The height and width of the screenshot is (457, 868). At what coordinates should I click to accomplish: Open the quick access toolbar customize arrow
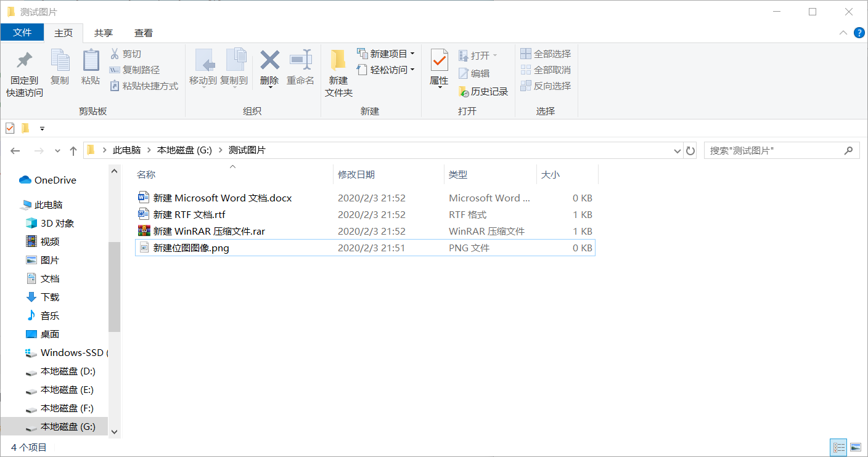pos(42,128)
